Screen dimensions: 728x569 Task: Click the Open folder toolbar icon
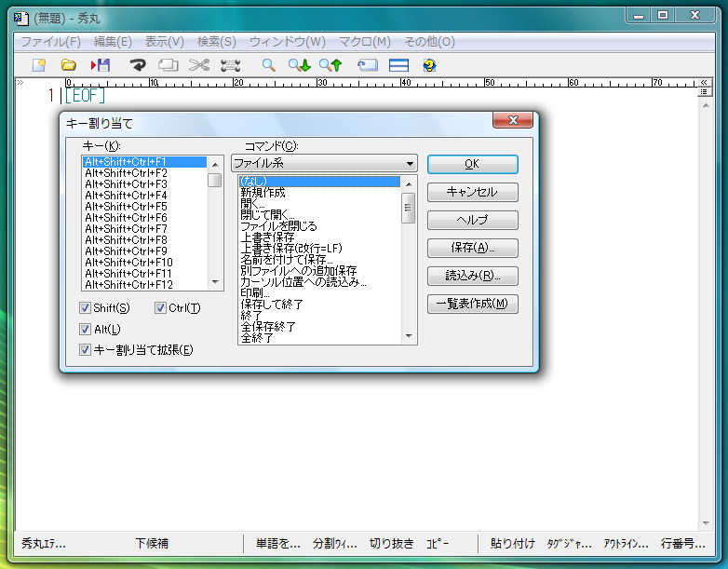pyautogui.click(x=69, y=65)
